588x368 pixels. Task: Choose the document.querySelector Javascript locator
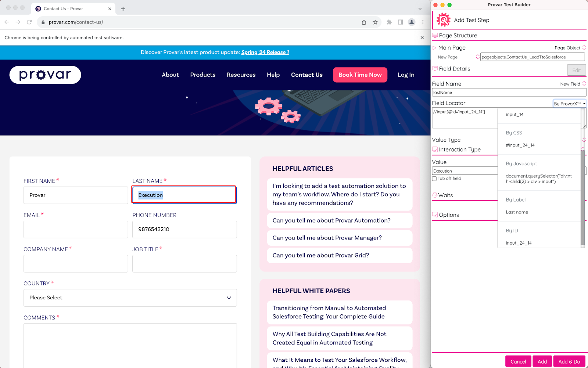pos(539,179)
